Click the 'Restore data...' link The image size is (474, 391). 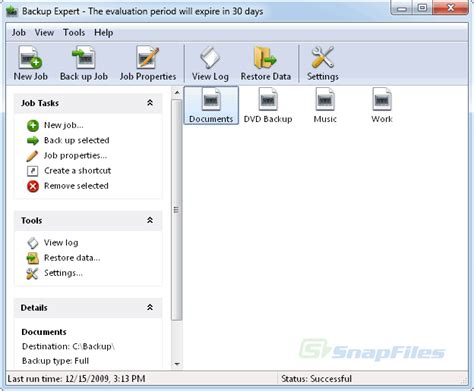(72, 258)
